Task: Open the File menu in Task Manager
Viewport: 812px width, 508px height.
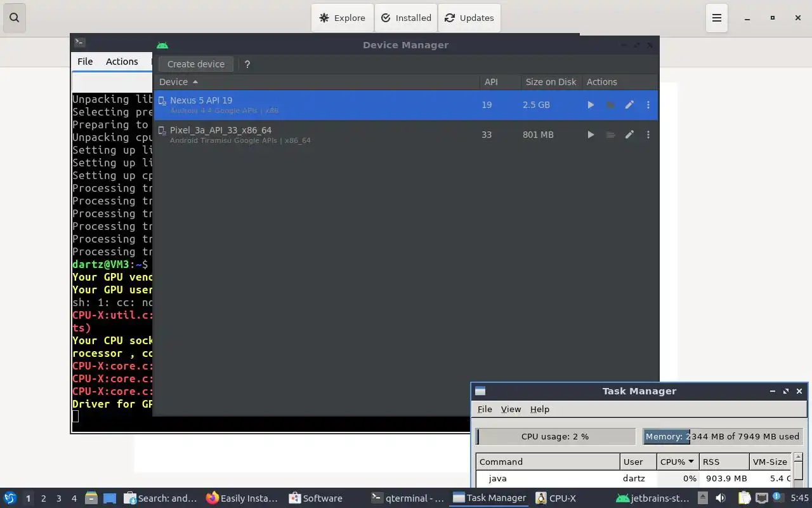Action: (x=485, y=410)
